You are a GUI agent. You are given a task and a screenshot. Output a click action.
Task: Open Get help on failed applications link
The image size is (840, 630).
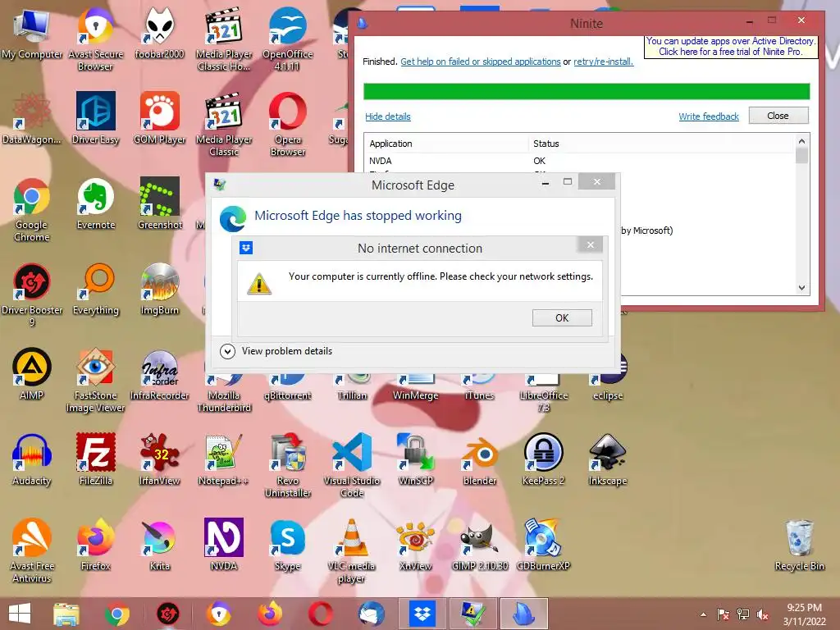coord(481,62)
